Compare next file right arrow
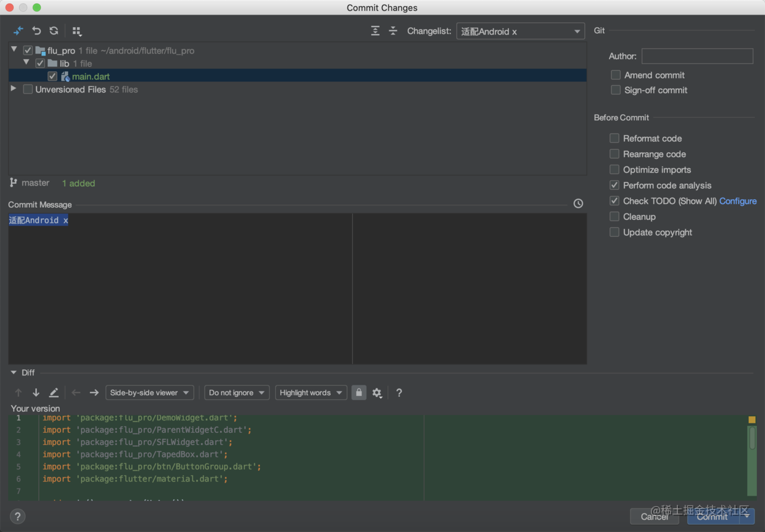This screenshot has height=532, width=765. (x=94, y=393)
